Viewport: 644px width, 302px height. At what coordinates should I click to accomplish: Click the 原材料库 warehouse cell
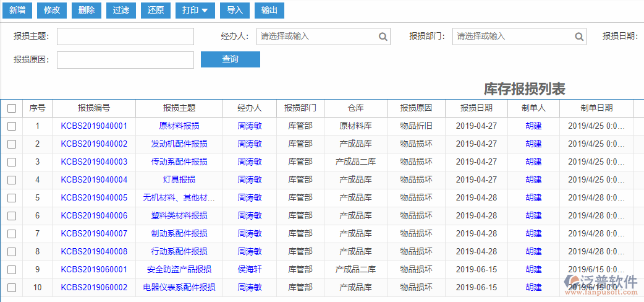pyautogui.click(x=355, y=126)
